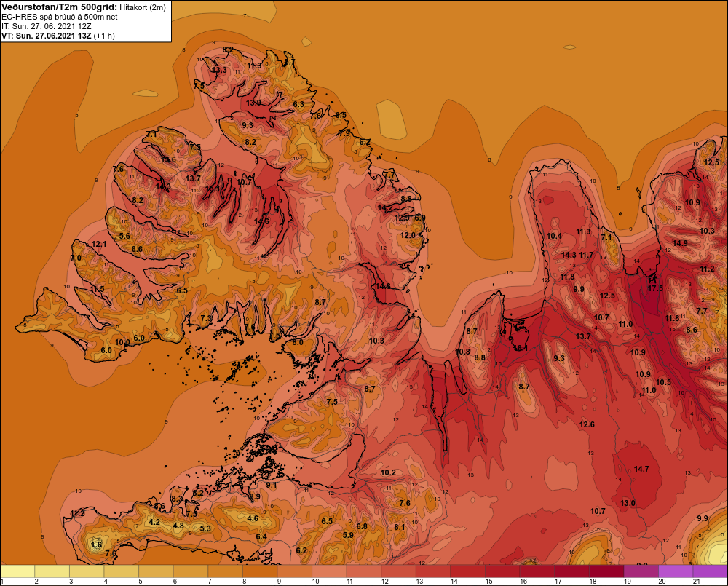Click the 'Veðurstofan/T2m 500grid:' title

(60, 7)
